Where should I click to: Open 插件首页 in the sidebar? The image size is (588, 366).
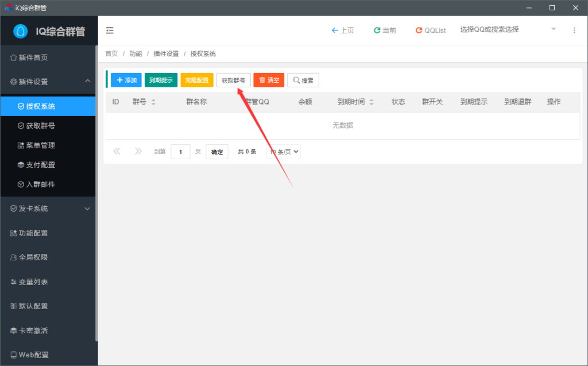click(48, 57)
